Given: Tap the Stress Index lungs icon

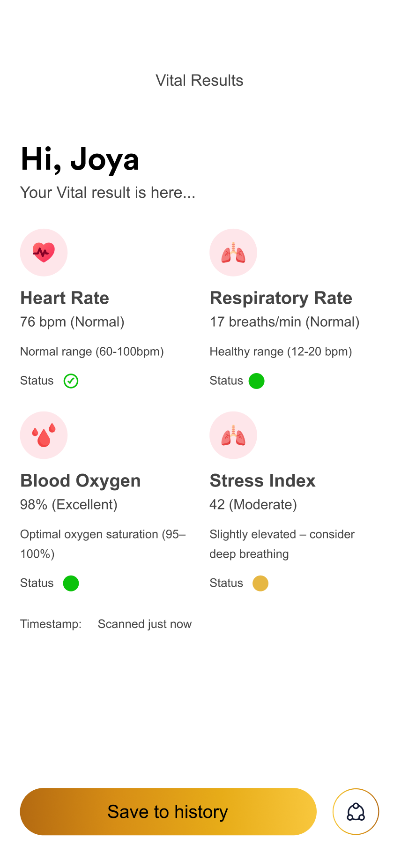Looking at the screenshot, I should [x=233, y=435].
